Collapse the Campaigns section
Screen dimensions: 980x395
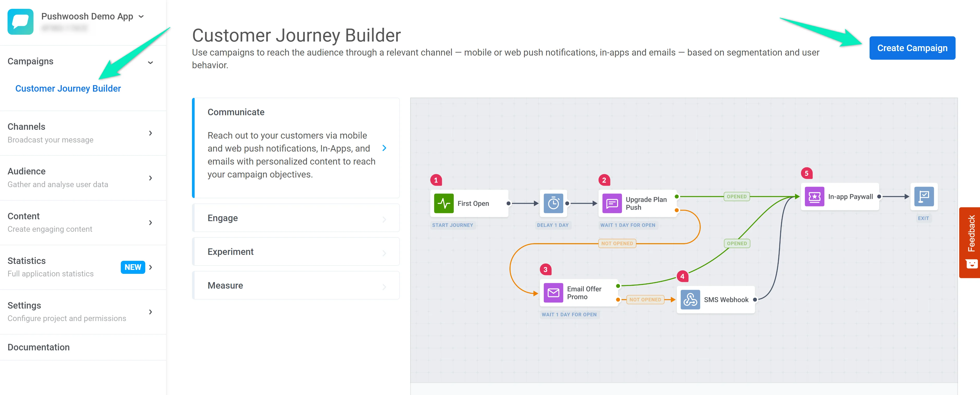point(151,62)
